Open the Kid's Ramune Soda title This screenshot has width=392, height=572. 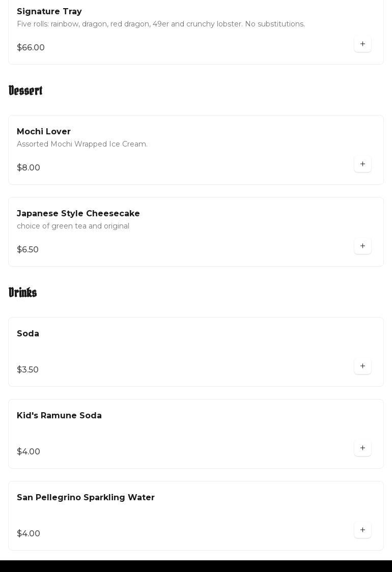[59, 416]
